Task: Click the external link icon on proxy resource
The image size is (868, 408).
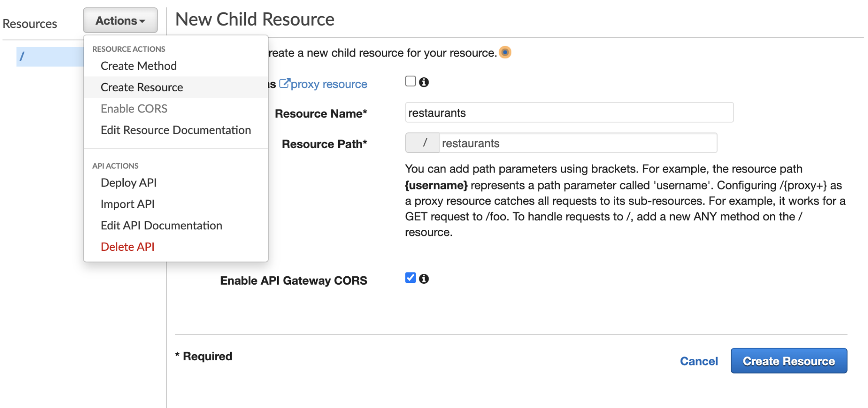Action: (x=286, y=84)
